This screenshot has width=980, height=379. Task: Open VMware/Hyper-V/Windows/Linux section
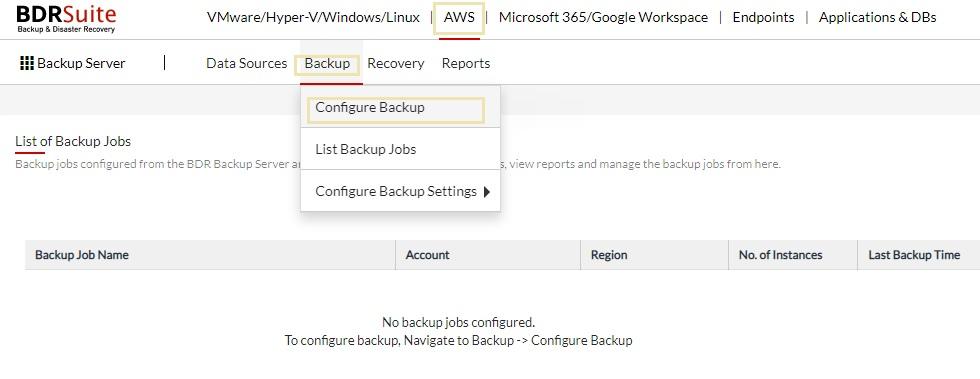tap(313, 18)
